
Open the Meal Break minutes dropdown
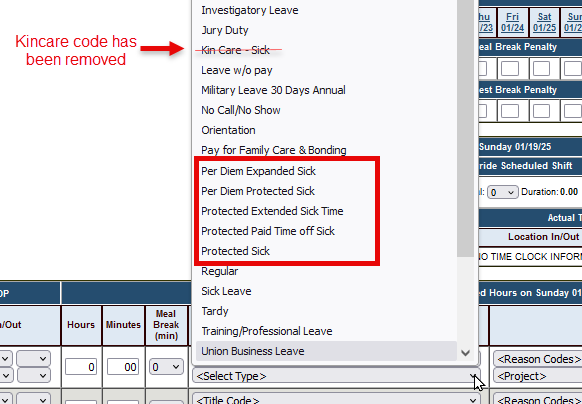click(x=166, y=367)
